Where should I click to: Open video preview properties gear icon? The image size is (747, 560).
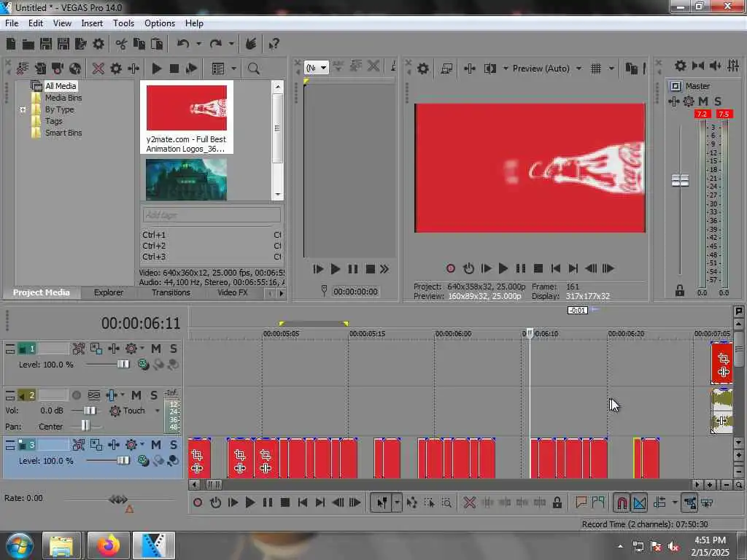pos(422,69)
